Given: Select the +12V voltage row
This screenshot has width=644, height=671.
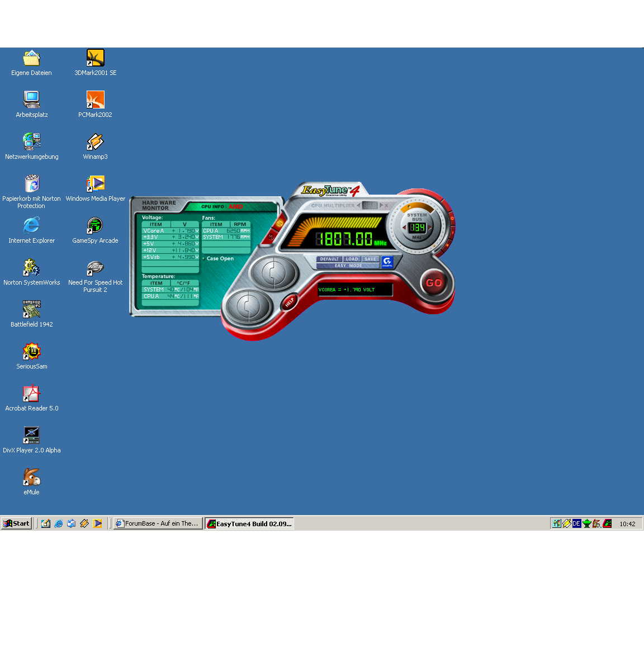Looking at the screenshot, I should pyautogui.click(x=171, y=251).
